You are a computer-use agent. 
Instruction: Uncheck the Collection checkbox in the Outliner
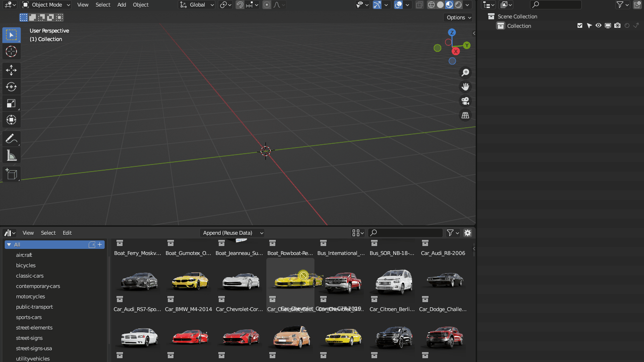click(580, 25)
